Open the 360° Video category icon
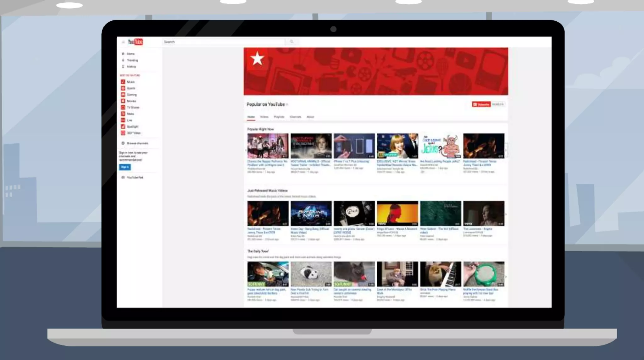644x360 pixels. coord(123,133)
